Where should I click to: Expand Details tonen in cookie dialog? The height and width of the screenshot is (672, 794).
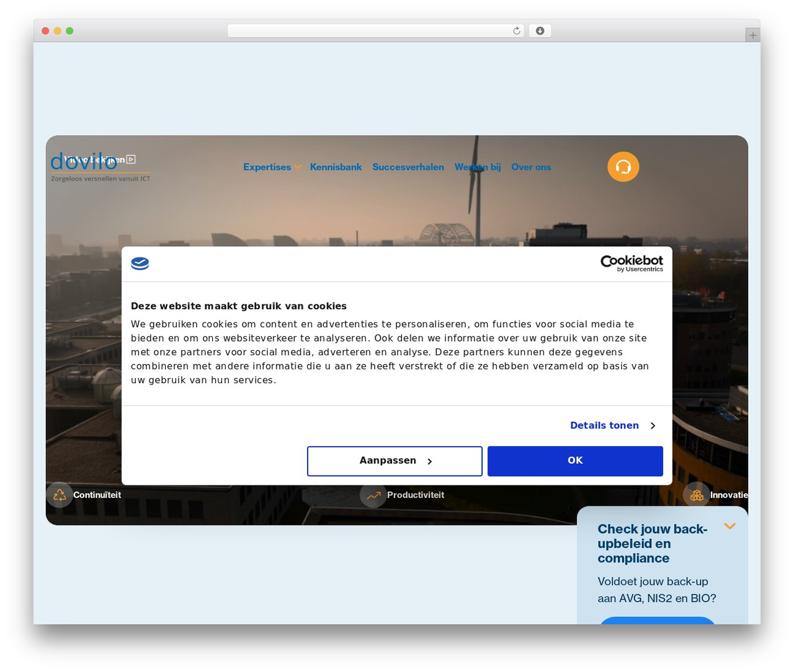coord(612,425)
